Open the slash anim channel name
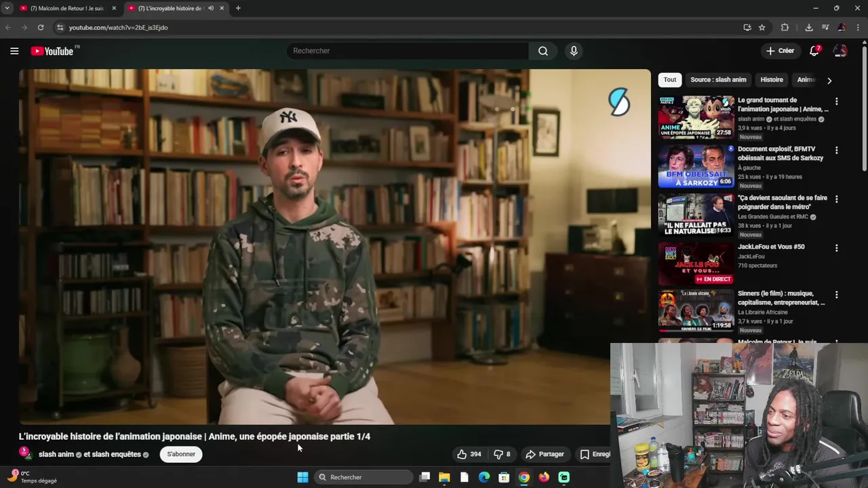 click(x=56, y=454)
